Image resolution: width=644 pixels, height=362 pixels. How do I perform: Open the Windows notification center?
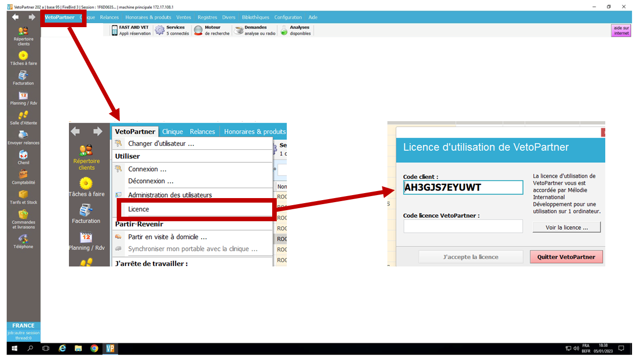coord(621,348)
